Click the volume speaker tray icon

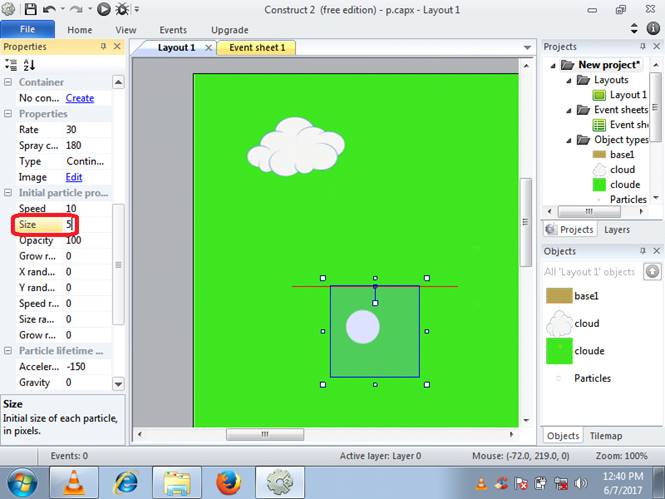tap(580, 483)
